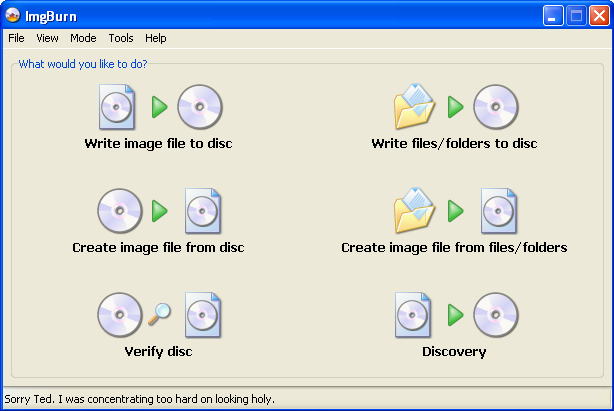Open the Help menu
The width and height of the screenshot is (614, 411).
pos(155,38)
